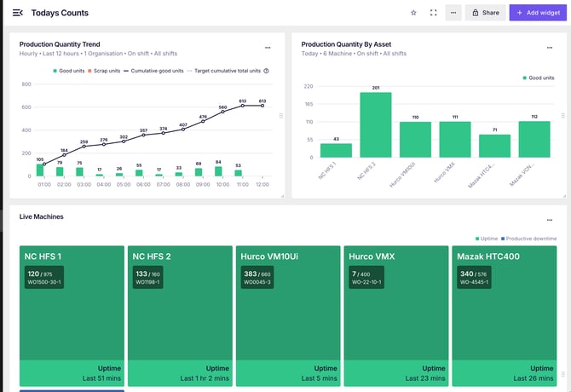Grab the asset widget side drag handle

point(563,116)
